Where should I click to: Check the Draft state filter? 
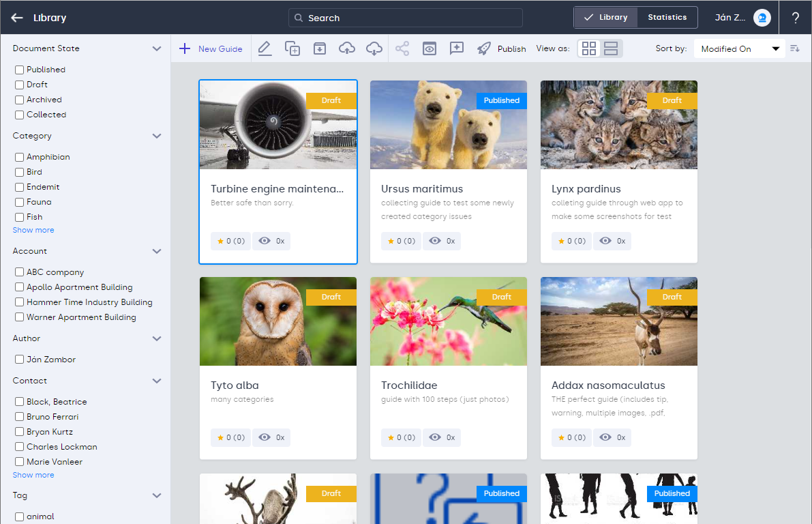point(19,85)
